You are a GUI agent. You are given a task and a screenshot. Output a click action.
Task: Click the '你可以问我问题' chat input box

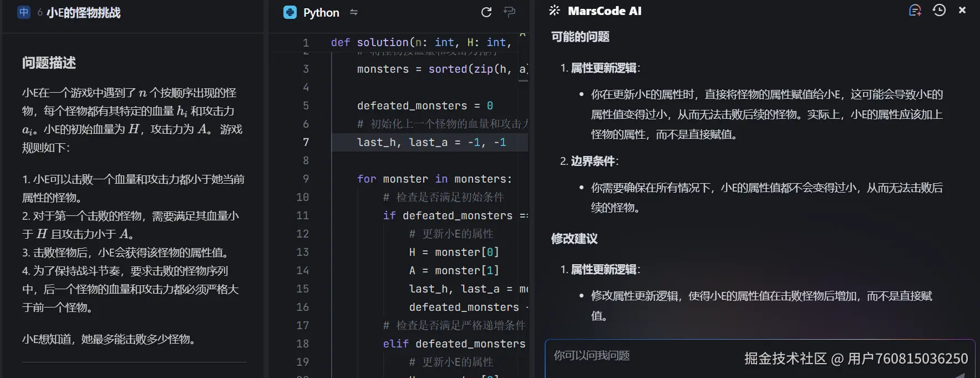(x=760, y=359)
